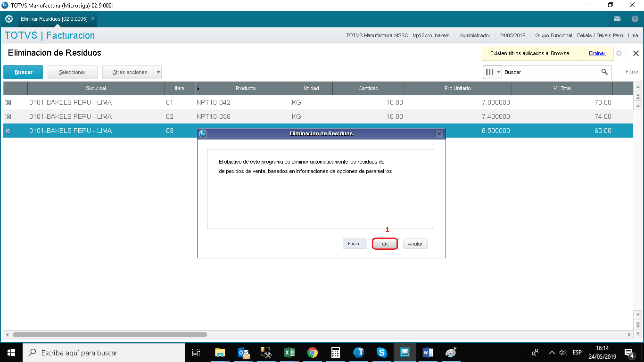Open Word from taskbar

(x=428, y=353)
